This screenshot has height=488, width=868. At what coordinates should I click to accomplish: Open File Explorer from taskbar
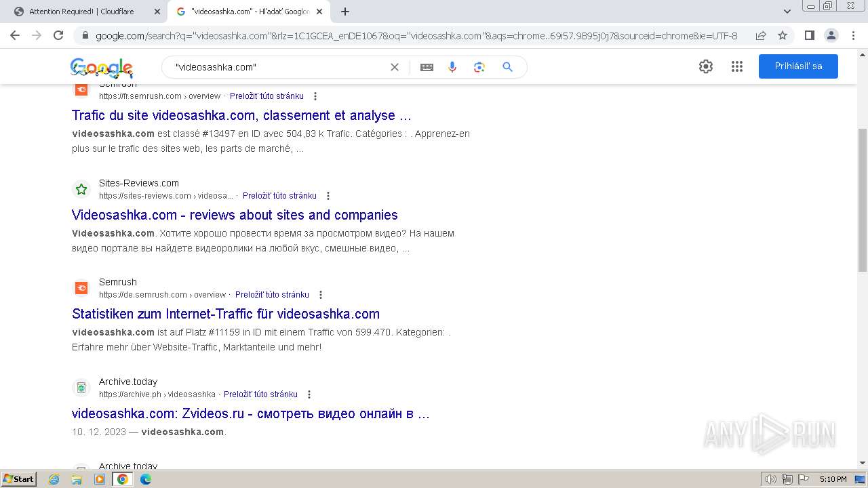tap(77, 479)
